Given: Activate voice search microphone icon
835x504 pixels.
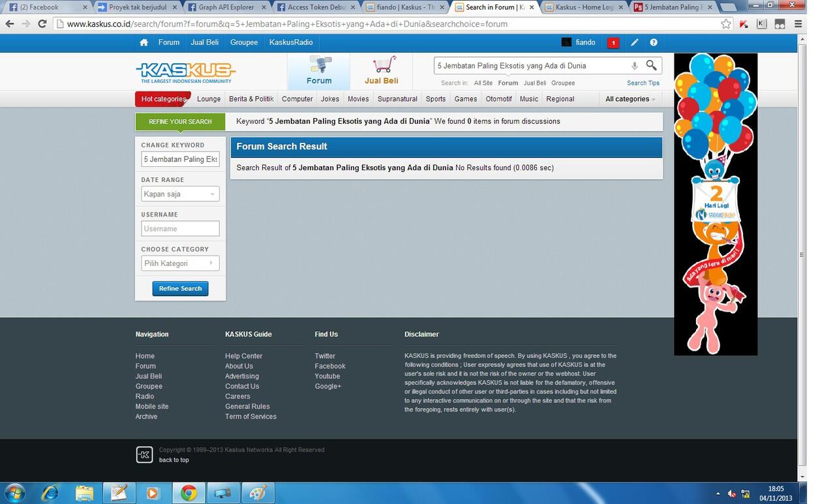Looking at the screenshot, I should click(x=634, y=66).
